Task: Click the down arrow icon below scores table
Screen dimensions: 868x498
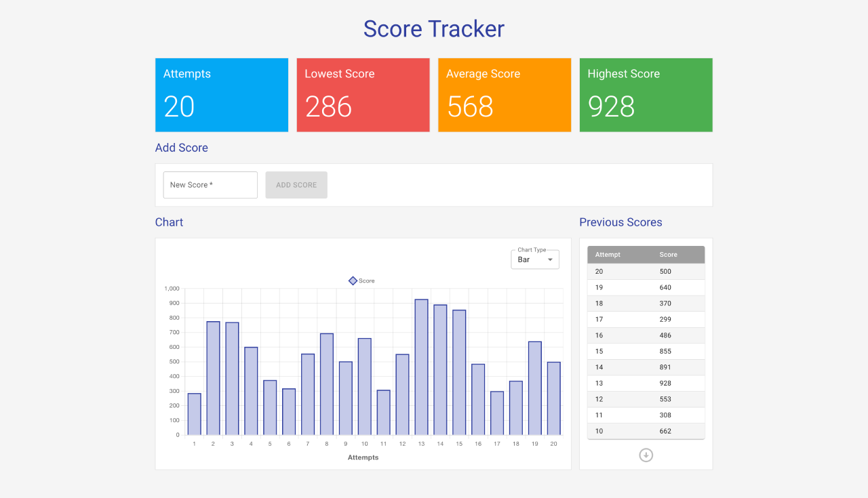Action: pos(646,455)
